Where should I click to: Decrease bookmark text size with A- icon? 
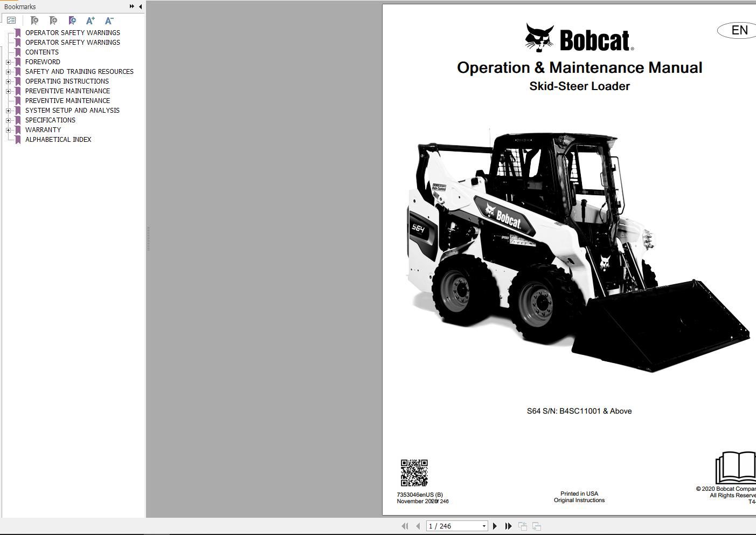[109, 20]
